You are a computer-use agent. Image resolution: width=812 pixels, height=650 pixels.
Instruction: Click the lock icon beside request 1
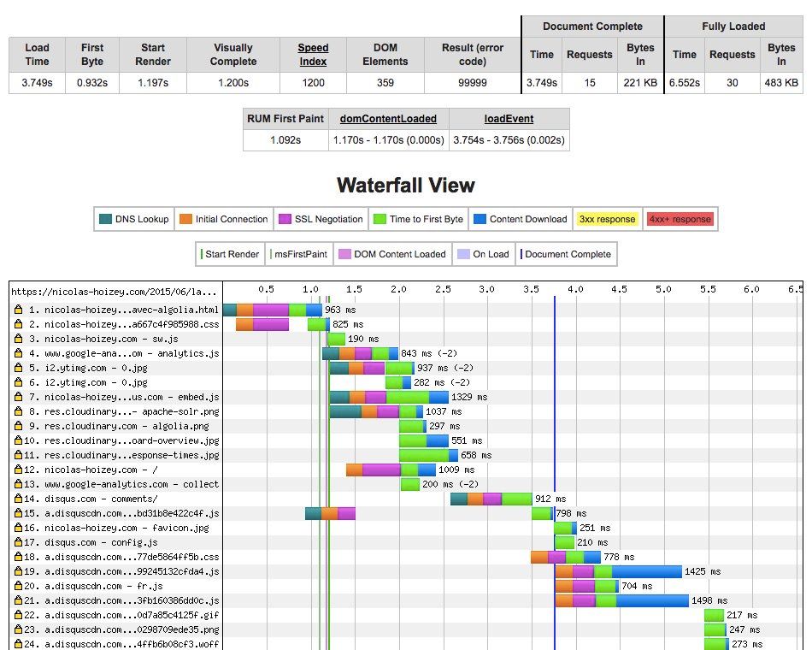click(x=18, y=310)
